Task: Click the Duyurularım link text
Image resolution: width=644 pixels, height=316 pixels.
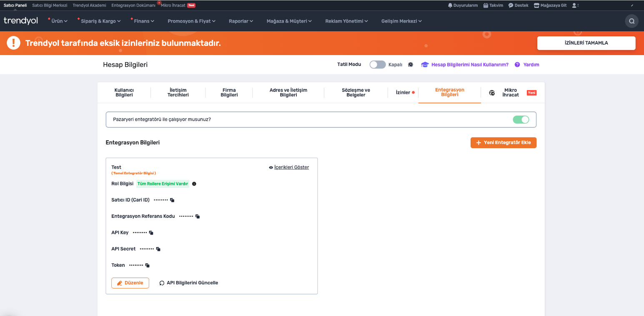Action: click(466, 5)
